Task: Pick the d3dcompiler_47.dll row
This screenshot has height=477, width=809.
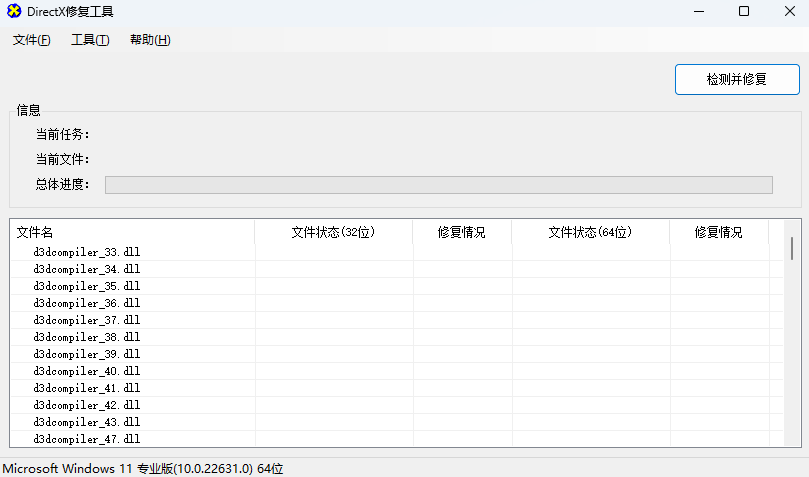Action: [x=86, y=439]
